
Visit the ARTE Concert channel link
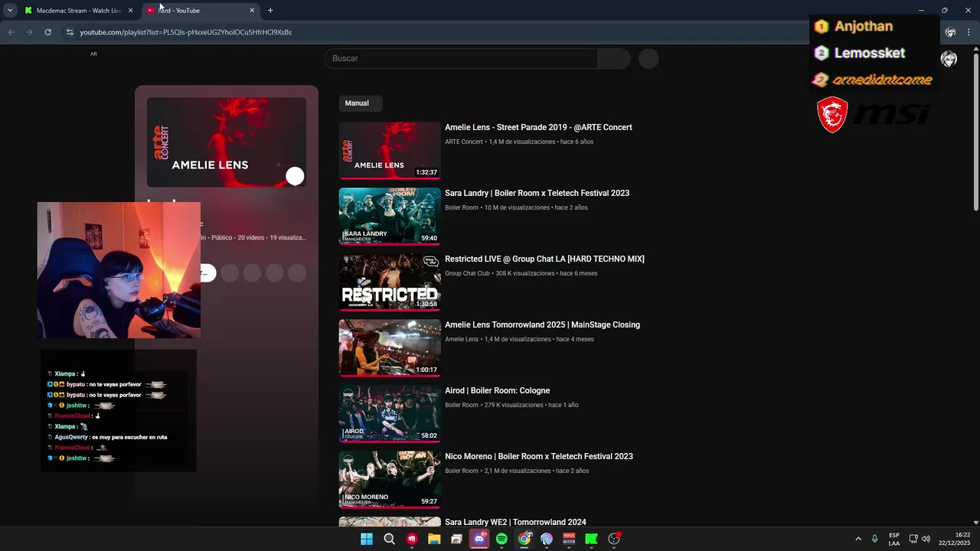464,142
